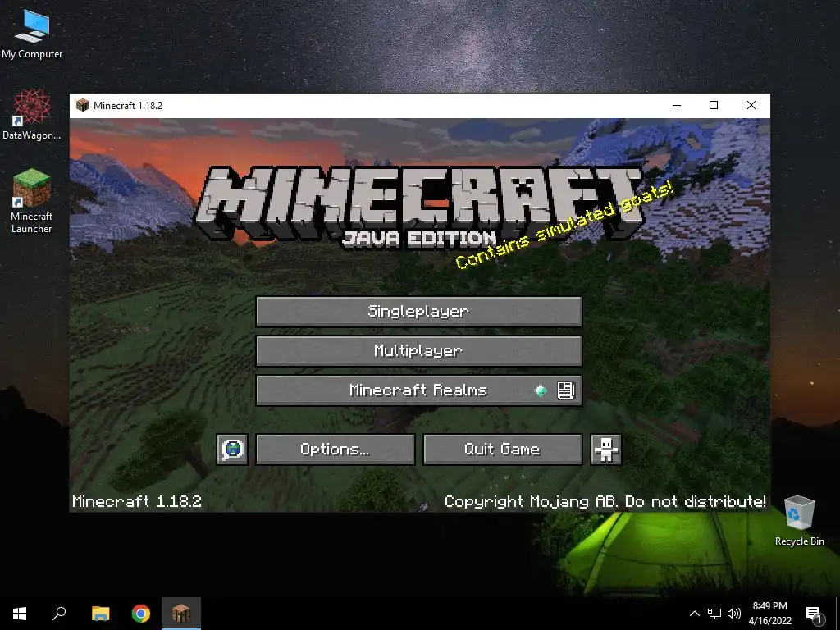Select the DataWagon desktop shortcut
Viewport: 840px width, 630px height.
pos(32,115)
